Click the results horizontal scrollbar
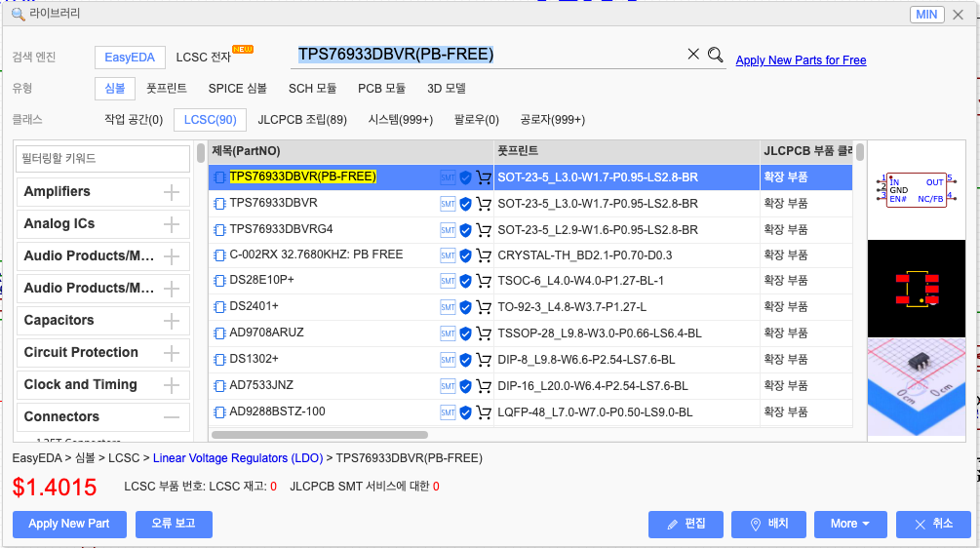The width and height of the screenshot is (980, 548). pos(320,435)
